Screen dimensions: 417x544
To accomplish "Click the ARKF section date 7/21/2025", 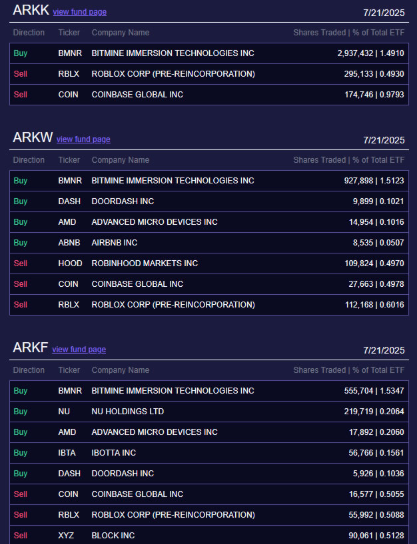I will click(384, 350).
